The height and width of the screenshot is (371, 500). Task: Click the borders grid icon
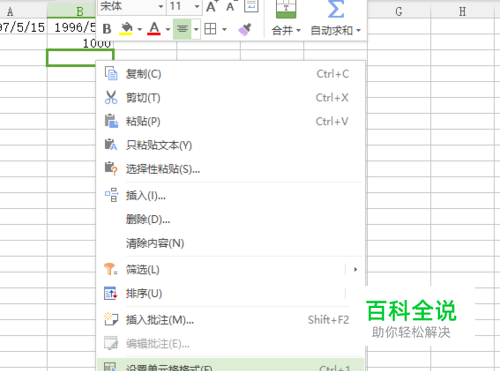click(210, 29)
